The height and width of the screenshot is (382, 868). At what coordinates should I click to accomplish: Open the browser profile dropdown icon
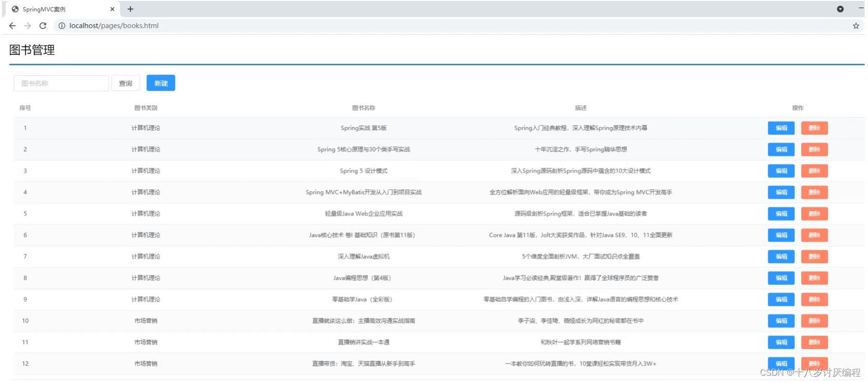840,9
